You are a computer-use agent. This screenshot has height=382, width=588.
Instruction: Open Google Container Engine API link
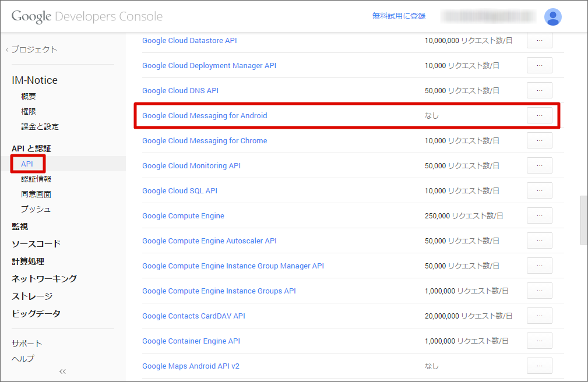pyautogui.click(x=191, y=341)
